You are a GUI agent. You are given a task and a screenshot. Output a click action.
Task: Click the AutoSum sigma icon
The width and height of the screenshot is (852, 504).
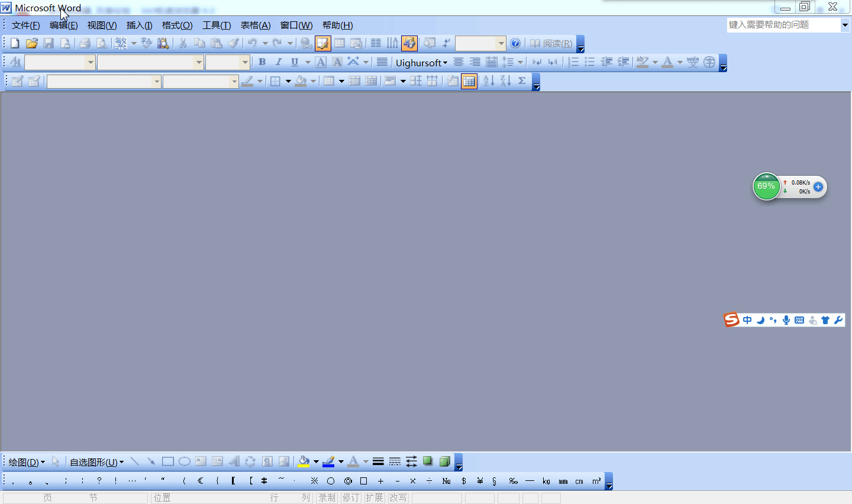pyautogui.click(x=522, y=81)
